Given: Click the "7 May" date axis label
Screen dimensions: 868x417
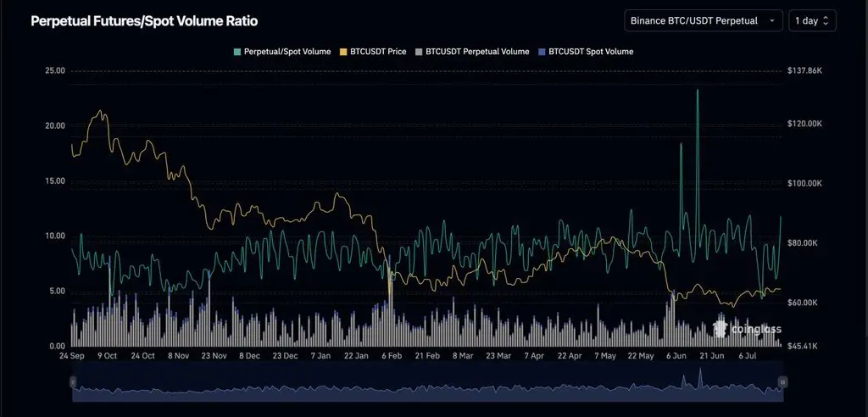Looking at the screenshot, I should (x=604, y=356).
